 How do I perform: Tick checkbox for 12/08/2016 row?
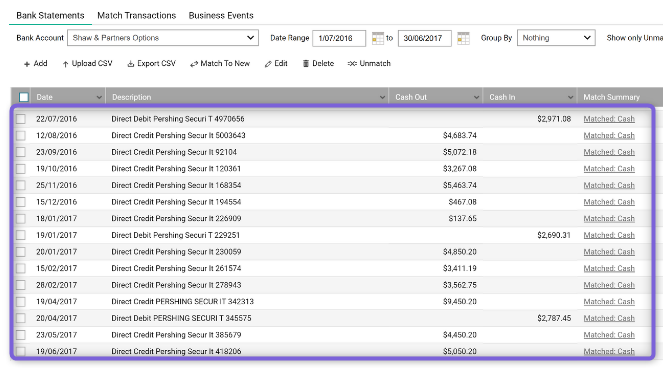click(x=21, y=136)
